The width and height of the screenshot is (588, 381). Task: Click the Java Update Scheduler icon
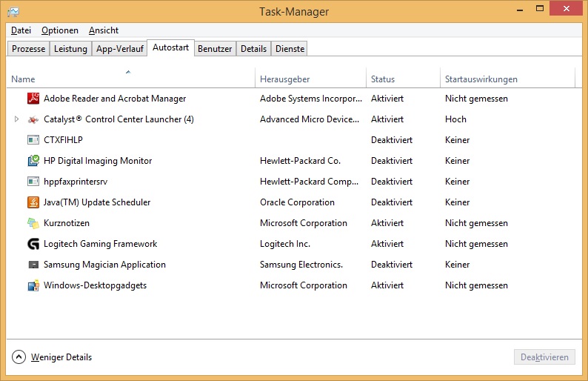33,202
